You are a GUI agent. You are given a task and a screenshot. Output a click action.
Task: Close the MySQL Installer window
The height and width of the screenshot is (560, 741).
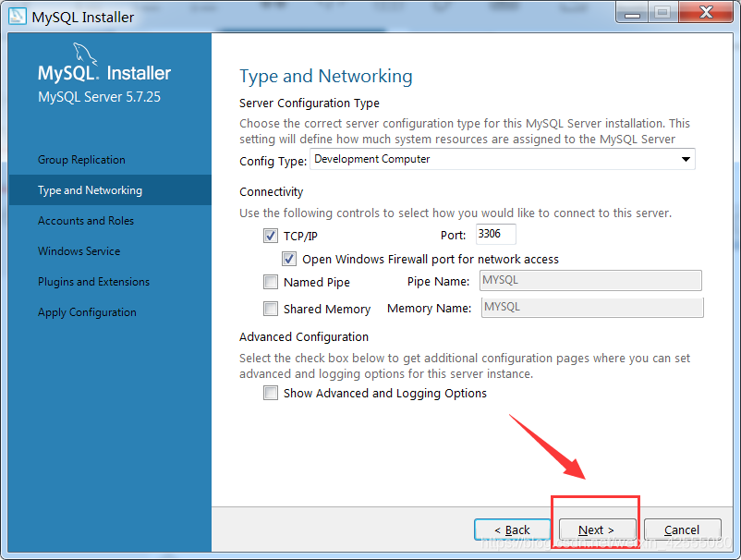pos(706,13)
